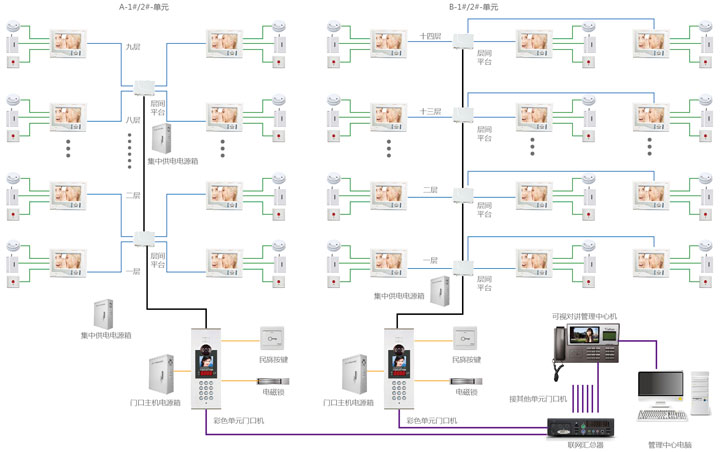Select the white computer tower beside monitor
Screen dimensions: 720x452
tap(702, 393)
